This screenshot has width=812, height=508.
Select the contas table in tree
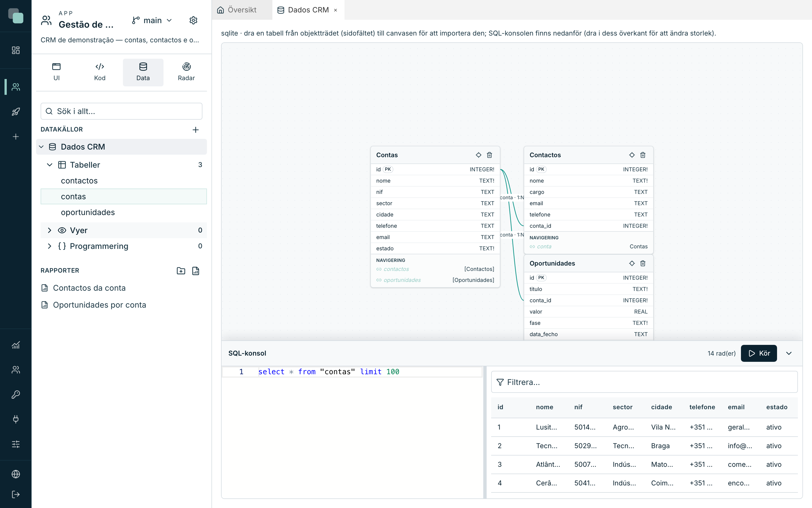pyautogui.click(x=123, y=196)
